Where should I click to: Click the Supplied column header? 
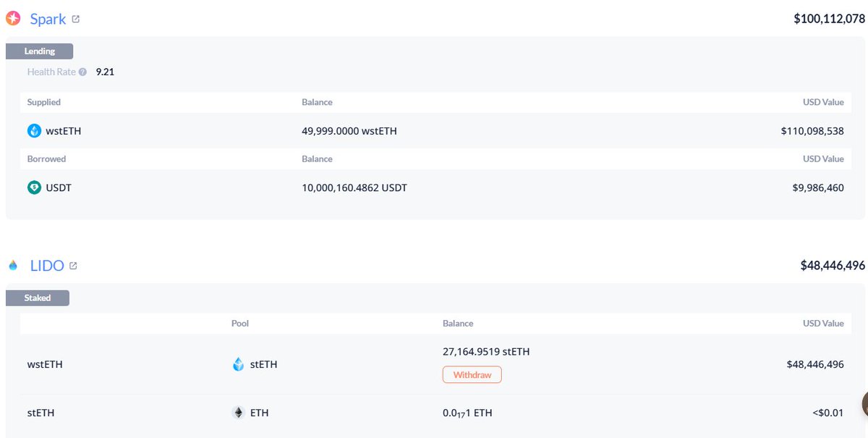click(x=44, y=102)
